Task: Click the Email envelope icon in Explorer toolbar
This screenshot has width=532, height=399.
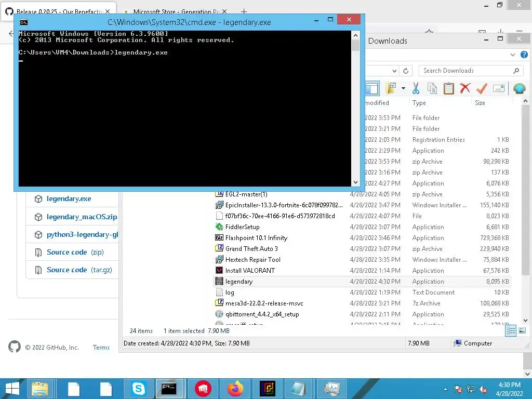Action: [498, 88]
